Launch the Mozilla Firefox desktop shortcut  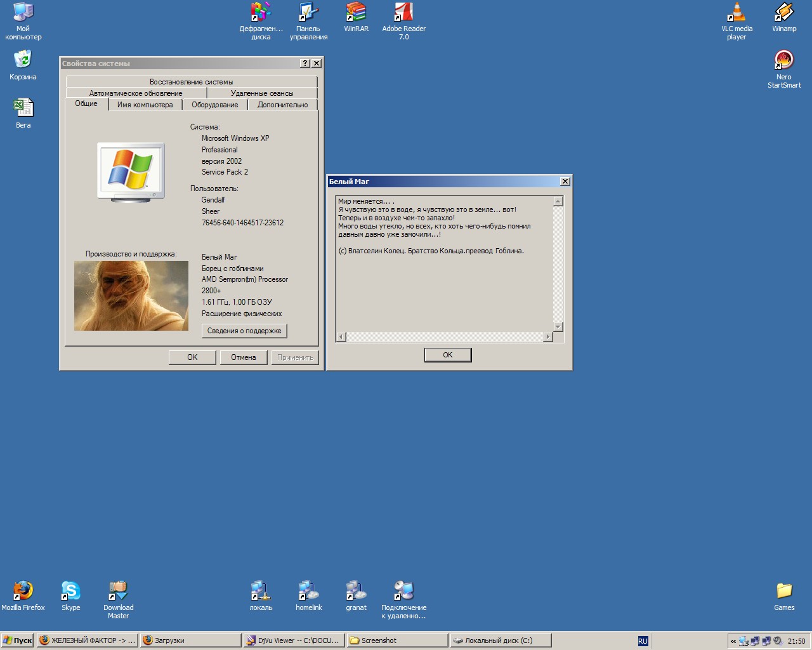[x=23, y=596]
